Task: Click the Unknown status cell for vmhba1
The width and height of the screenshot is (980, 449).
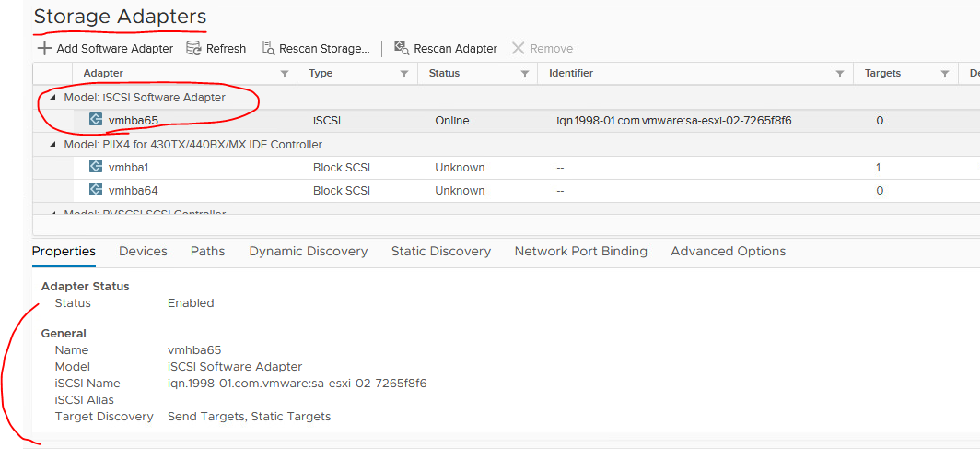Action: pos(460,168)
